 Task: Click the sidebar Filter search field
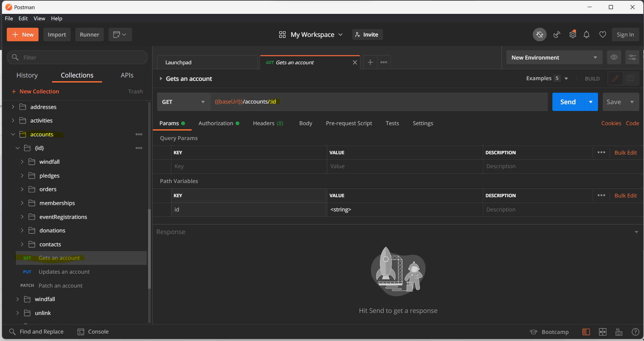77,58
